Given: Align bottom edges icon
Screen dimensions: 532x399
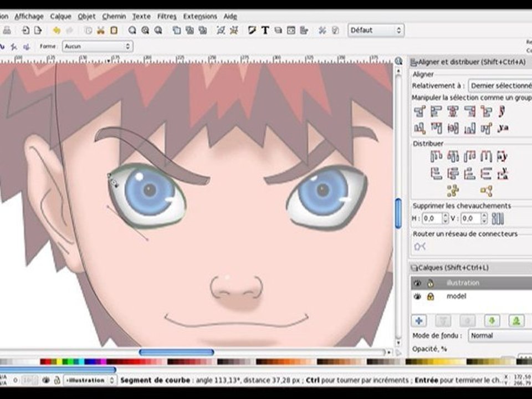Looking at the screenshot, I should point(469,128).
